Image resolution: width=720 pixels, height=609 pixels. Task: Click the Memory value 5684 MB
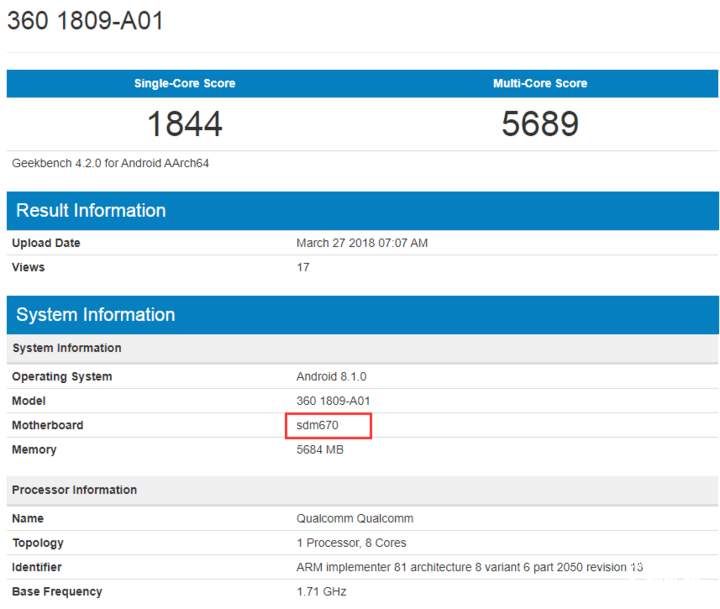click(x=321, y=450)
